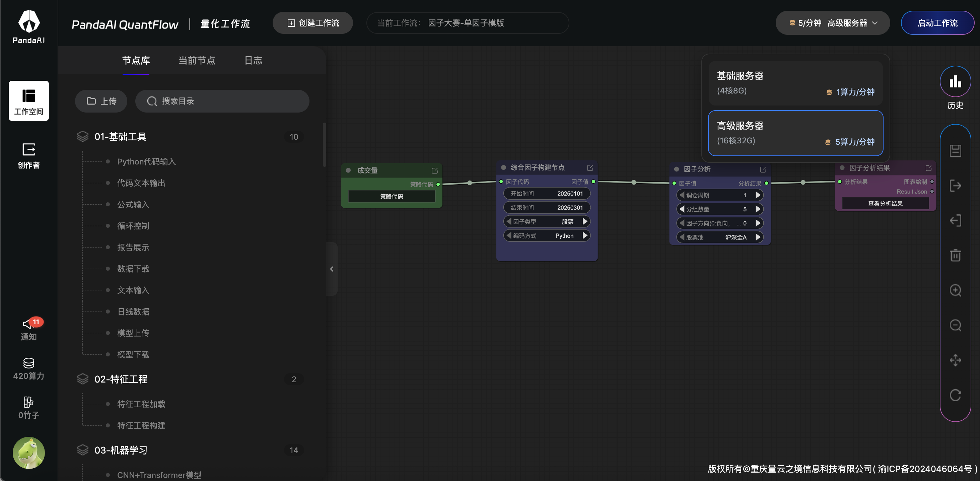Click the layers icon beside 03-机器学习
The height and width of the screenshot is (481, 980).
click(x=82, y=450)
